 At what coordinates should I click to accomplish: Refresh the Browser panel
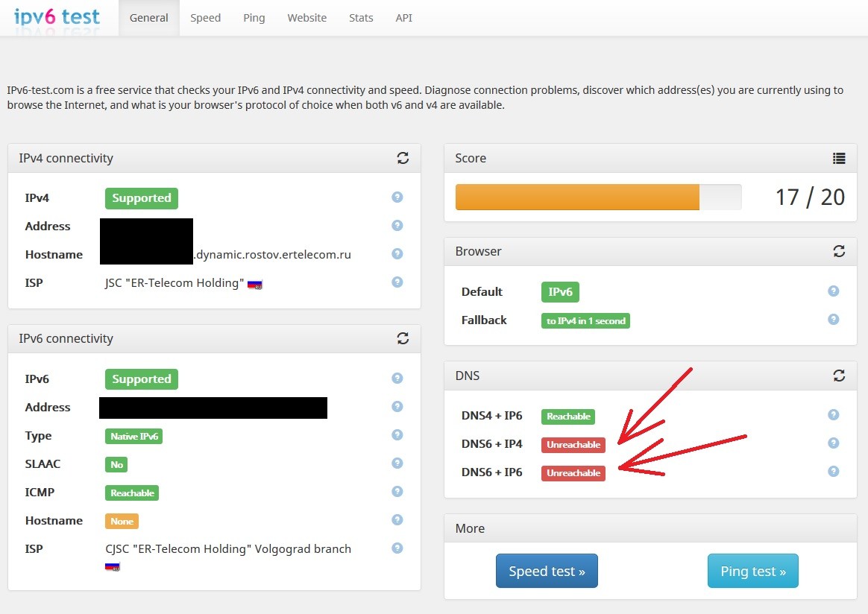839,251
